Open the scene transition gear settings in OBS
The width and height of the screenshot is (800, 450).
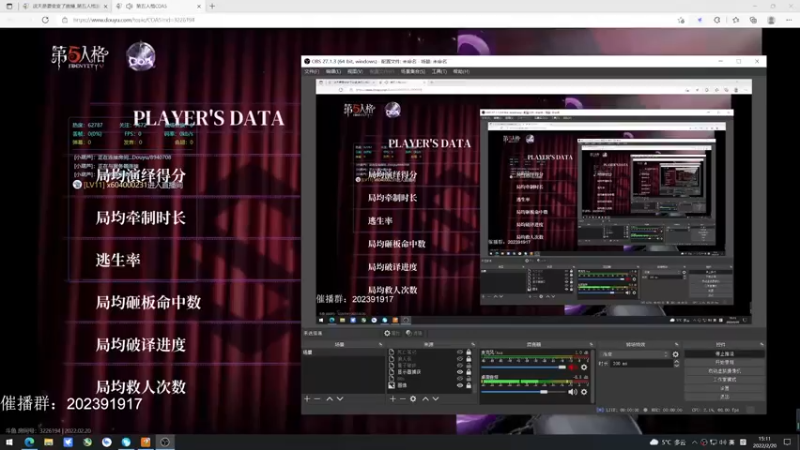click(676, 354)
